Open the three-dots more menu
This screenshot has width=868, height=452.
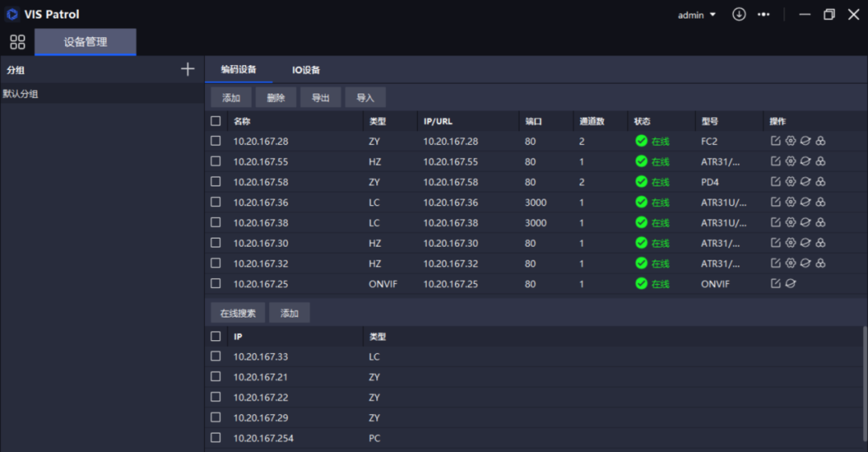tap(764, 14)
